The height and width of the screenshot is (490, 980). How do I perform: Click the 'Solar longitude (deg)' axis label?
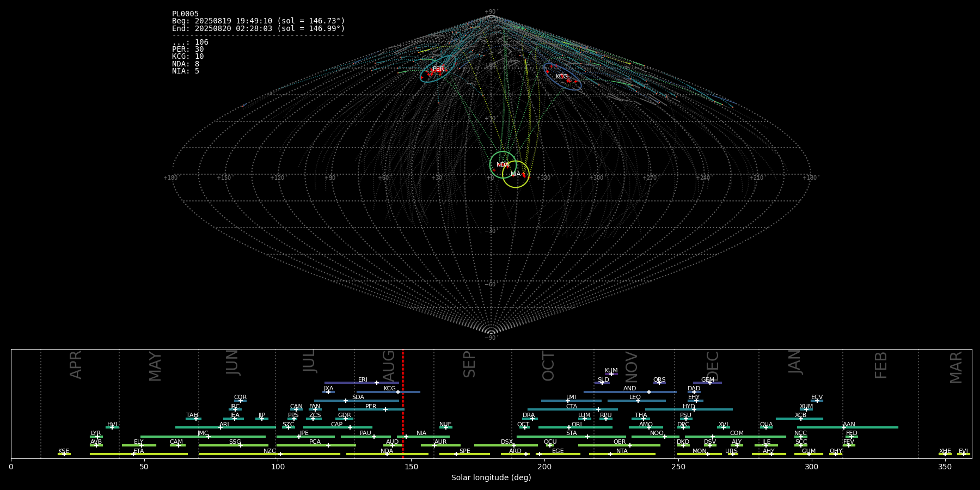pyautogui.click(x=491, y=478)
